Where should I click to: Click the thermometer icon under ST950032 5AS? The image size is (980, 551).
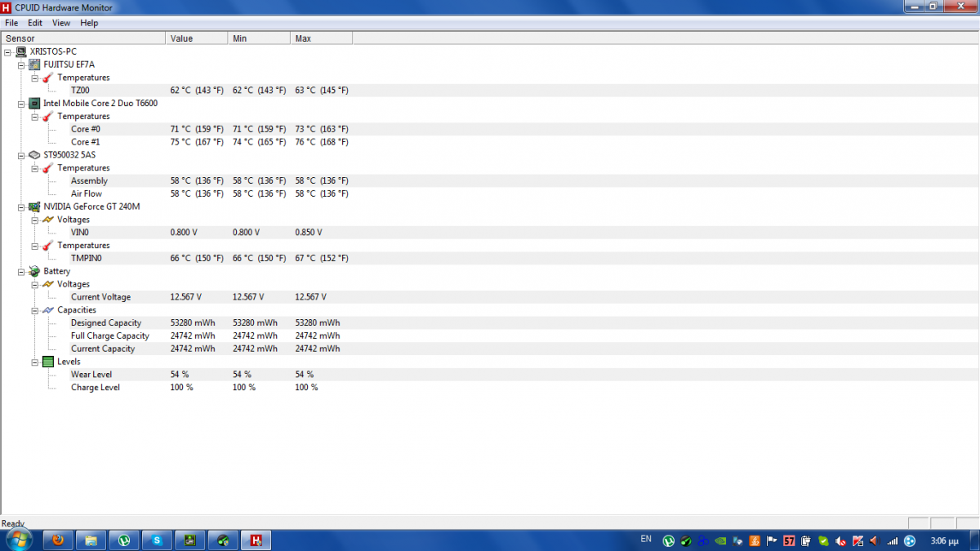(x=48, y=168)
